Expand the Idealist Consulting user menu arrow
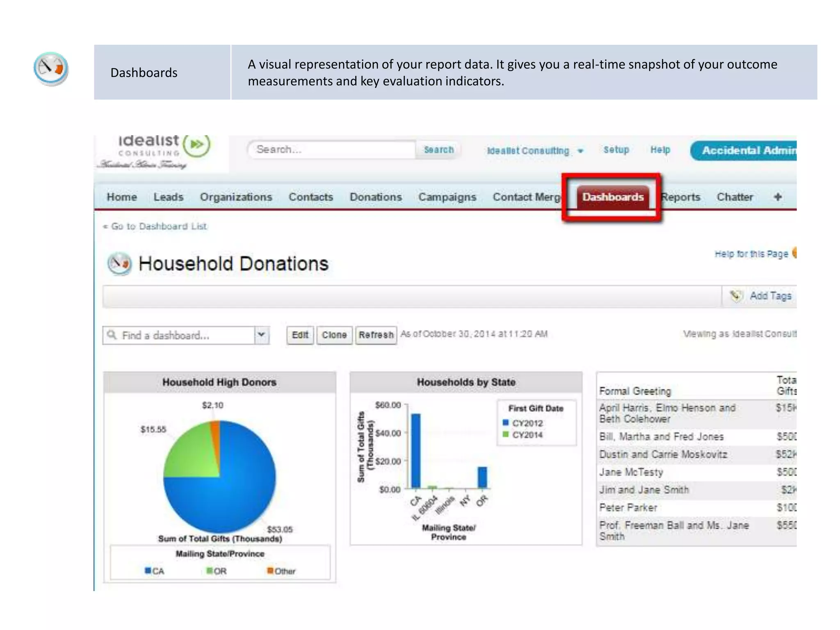840x630 pixels. [x=580, y=151]
